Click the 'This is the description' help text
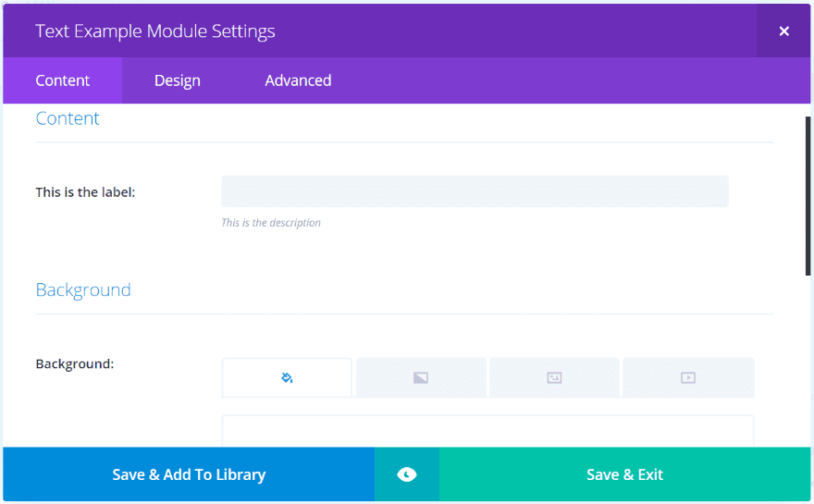The height and width of the screenshot is (504, 814). point(271,223)
